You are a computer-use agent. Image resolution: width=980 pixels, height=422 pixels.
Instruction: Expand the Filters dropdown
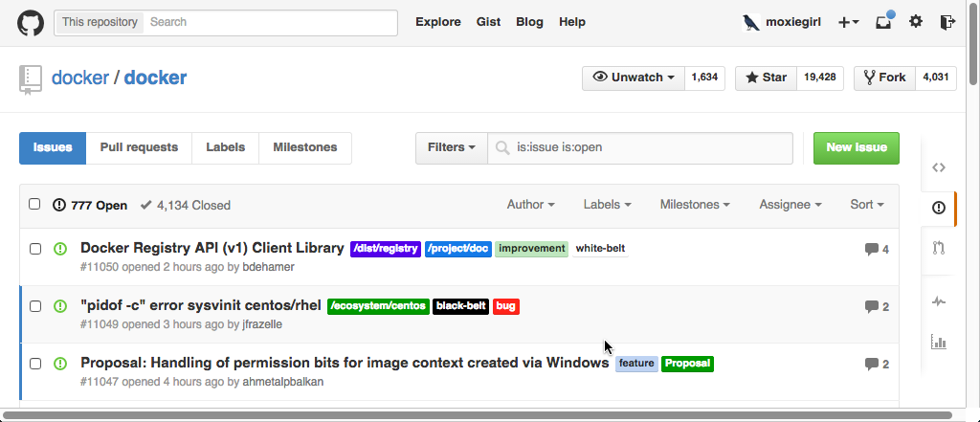click(452, 148)
